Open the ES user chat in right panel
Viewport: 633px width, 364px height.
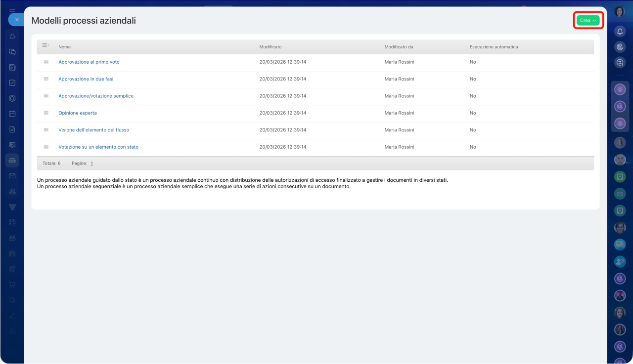[620, 194]
